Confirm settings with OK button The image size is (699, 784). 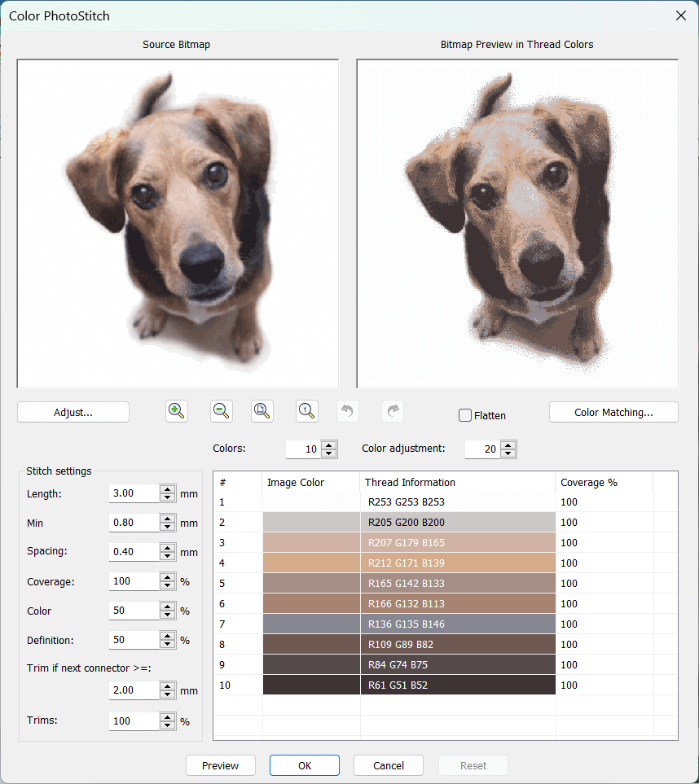click(305, 765)
